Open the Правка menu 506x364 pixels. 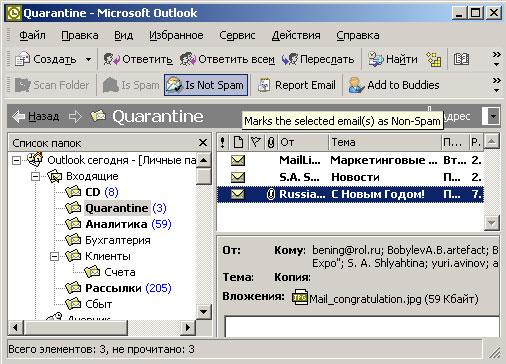80,35
